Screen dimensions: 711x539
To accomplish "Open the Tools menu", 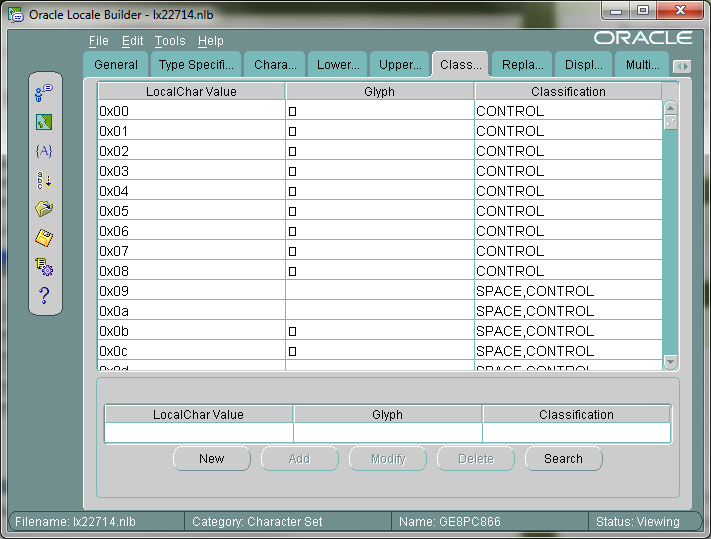I will coord(170,41).
